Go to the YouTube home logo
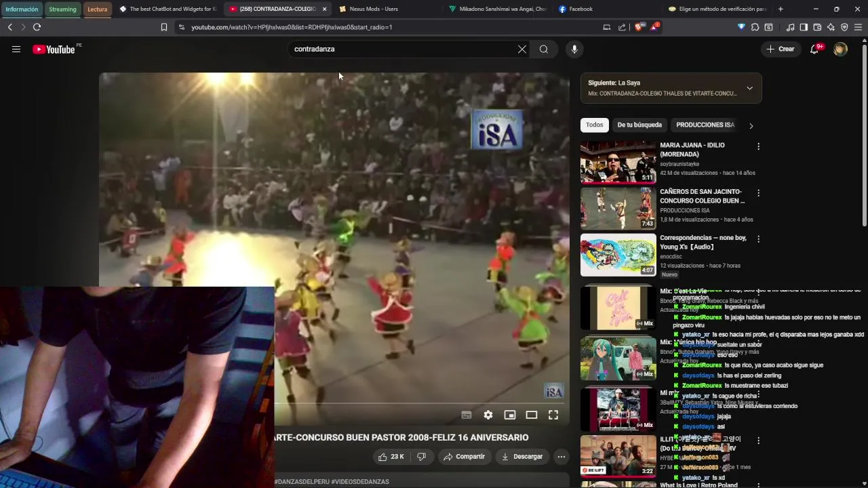Viewport: 868px width, 488px height. [54, 49]
